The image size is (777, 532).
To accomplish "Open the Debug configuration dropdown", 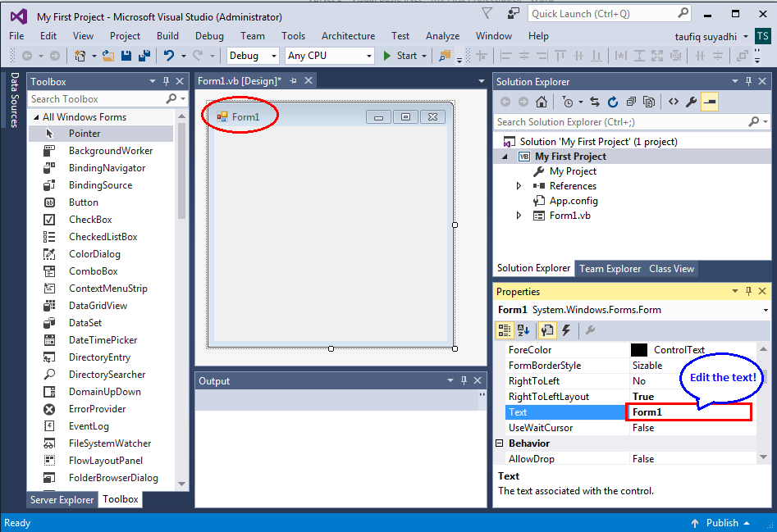I will (x=273, y=56).
